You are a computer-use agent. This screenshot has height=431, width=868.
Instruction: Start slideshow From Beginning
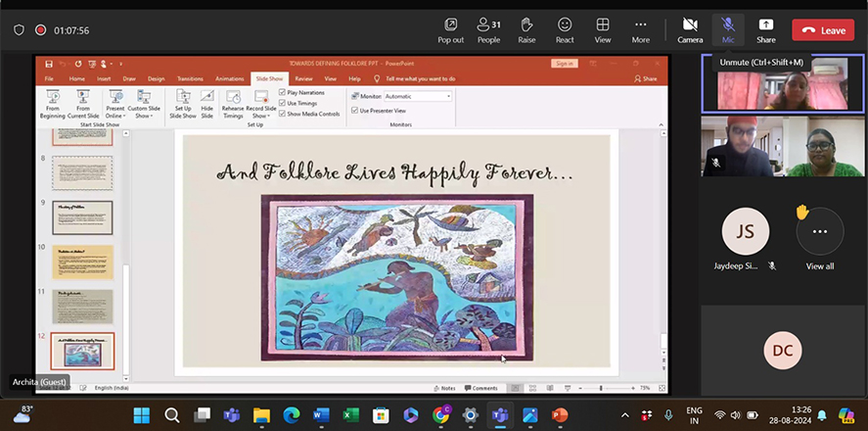tap(53, 104)
